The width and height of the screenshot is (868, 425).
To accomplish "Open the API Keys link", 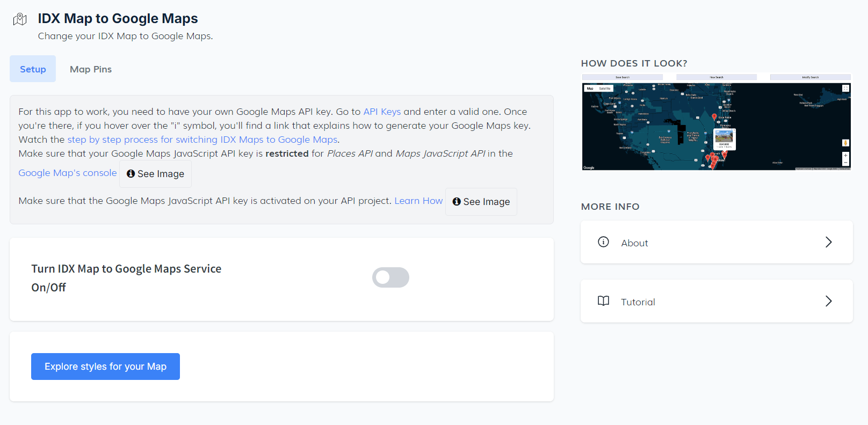I will tap(382, 112).
